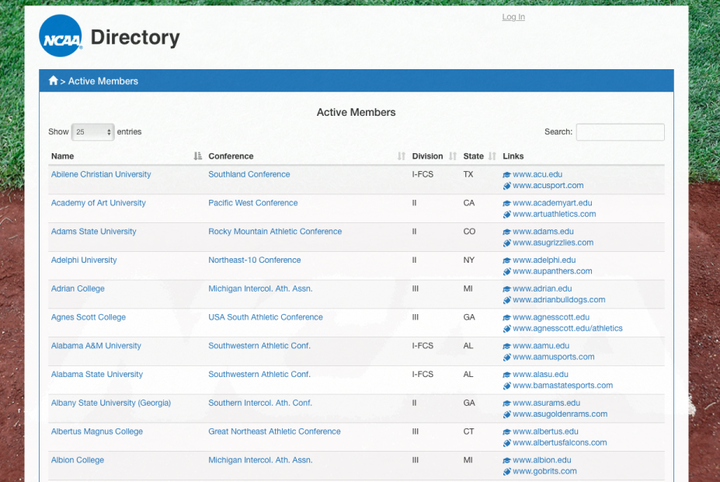Open the Northeast-10 Conference link
720x482 pixels.
tap(254, 260)
